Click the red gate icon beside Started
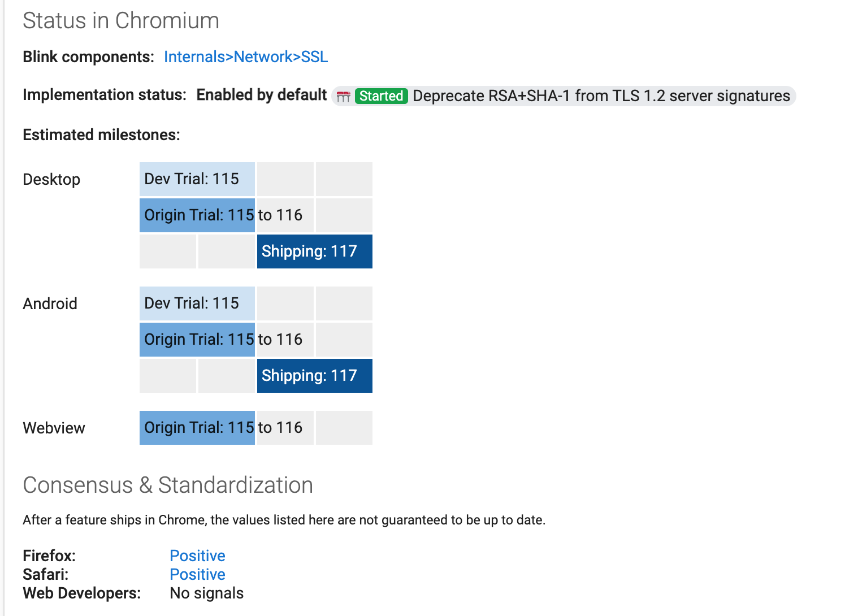This screenshot has height=616, width=858. [x=344, y=97]
